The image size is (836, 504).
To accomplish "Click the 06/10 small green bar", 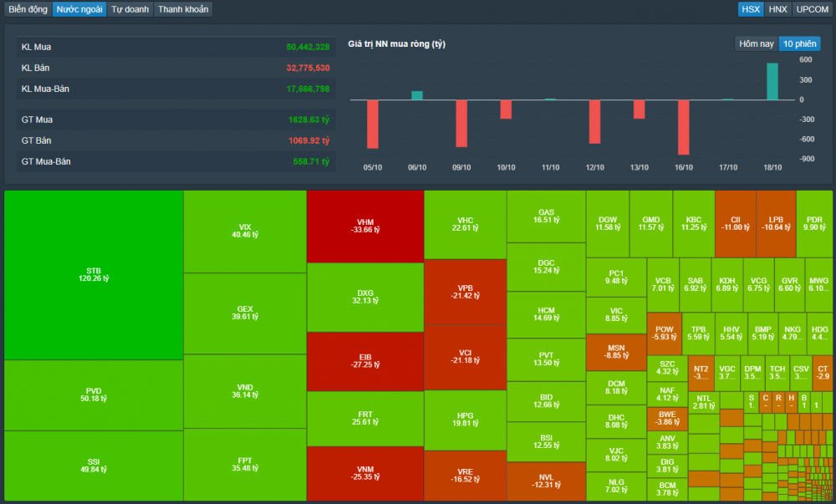I will click(x=417, y=95).
